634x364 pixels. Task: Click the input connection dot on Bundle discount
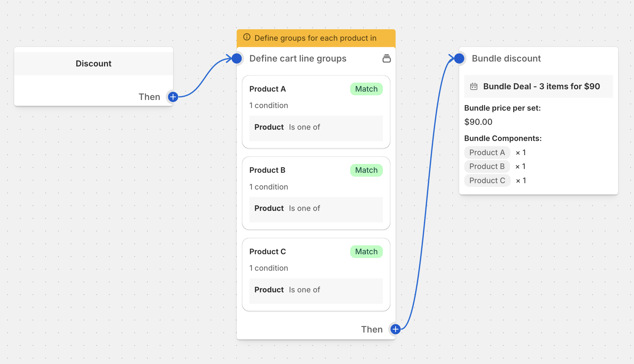pyautogui.click(x=459, y=58)
